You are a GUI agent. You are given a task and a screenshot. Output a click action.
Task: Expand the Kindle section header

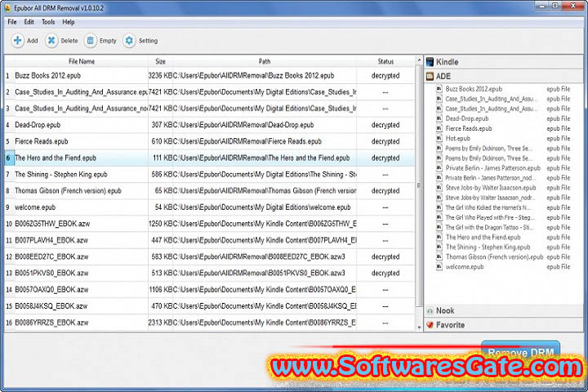point(504,62)
